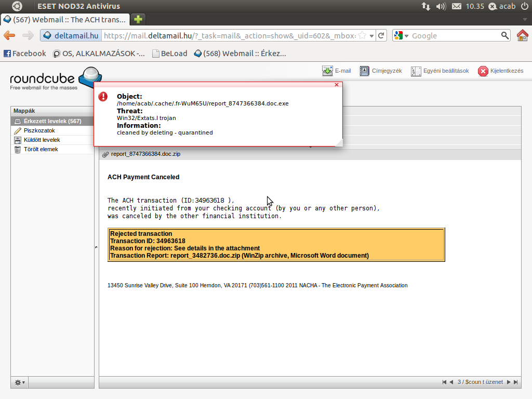
Task: Click the search magnifier icon
Action: pyautogui.click(x=505, y=35)
